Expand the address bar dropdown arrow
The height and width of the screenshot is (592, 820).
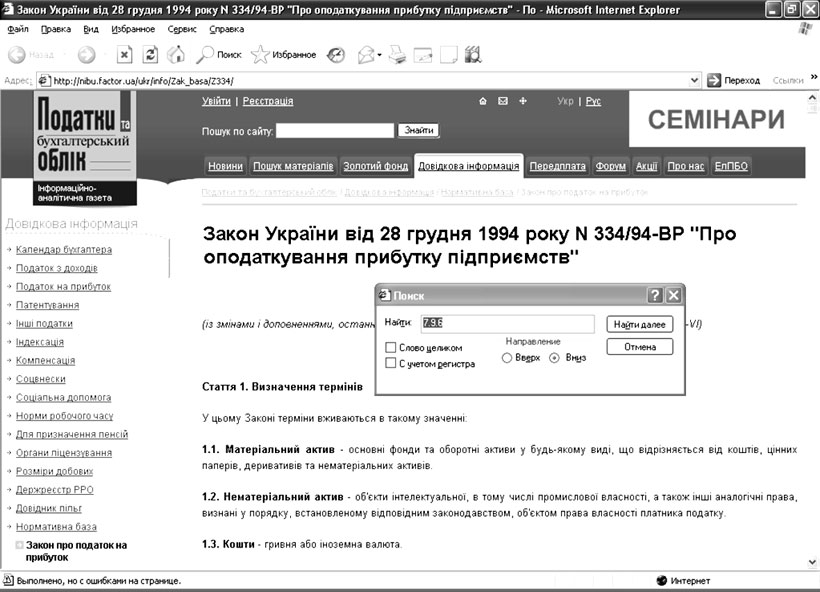click(x=693, y=80)
